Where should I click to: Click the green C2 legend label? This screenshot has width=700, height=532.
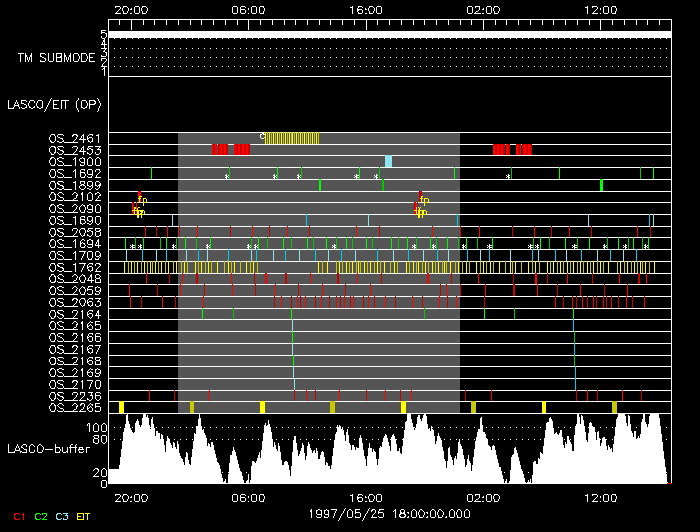[41, 516]
